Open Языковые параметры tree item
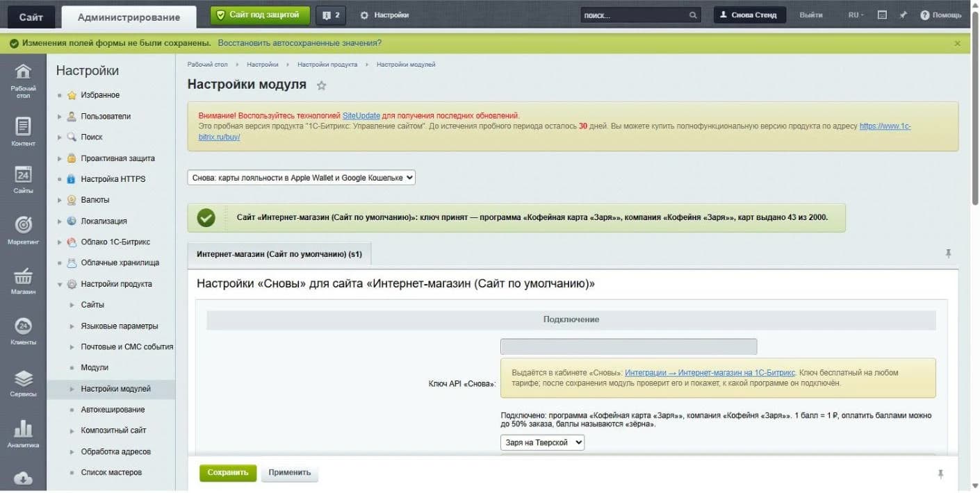The height and width of the screenshot is (493, 980). (120, 326)
